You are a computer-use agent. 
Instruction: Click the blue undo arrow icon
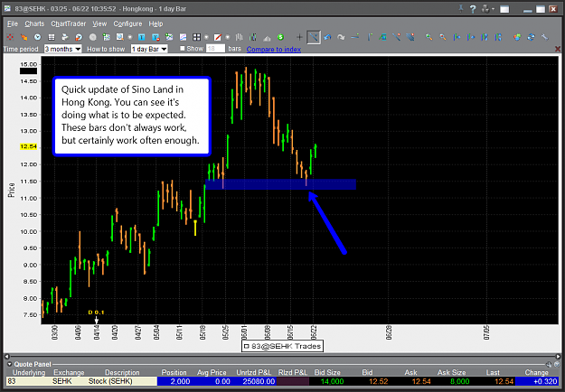327,37
